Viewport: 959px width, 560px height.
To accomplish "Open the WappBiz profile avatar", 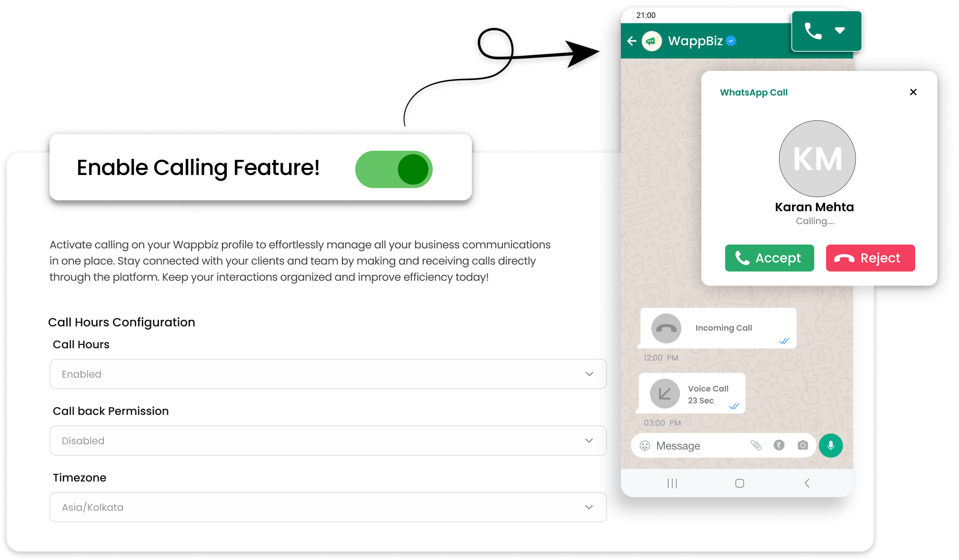I will tap(652, 41).
